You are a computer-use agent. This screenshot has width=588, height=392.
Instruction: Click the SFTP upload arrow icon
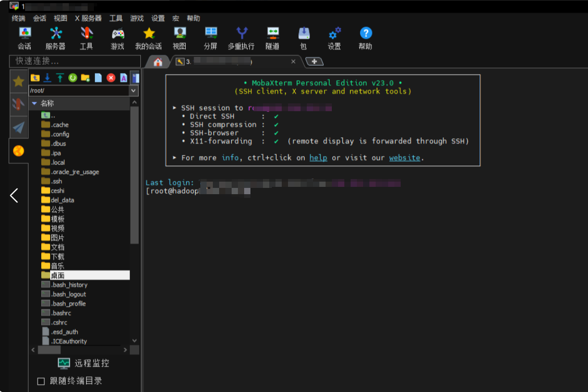tap(60, 78)
